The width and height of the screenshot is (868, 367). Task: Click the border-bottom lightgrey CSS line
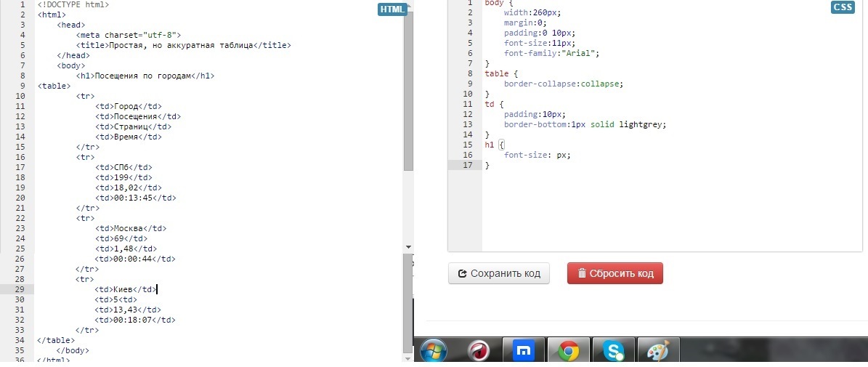585,124
